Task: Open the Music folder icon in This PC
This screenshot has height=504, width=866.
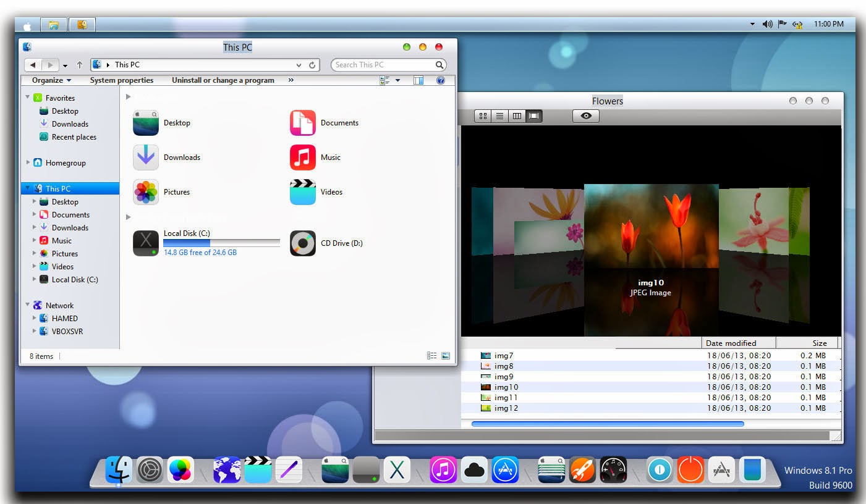Action: [303, 157]
